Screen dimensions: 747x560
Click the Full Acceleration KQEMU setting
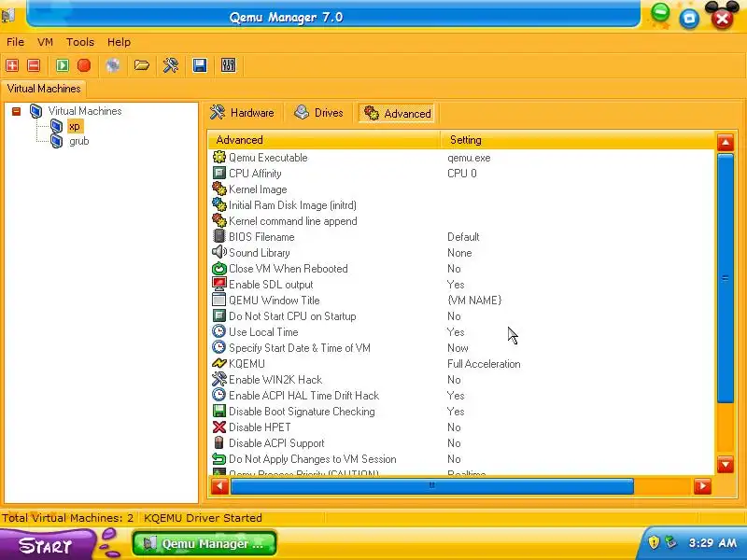point(484,364)
